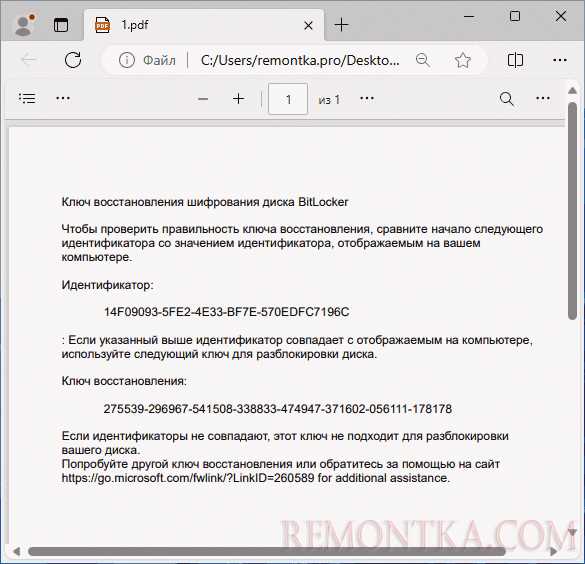Open a new tab with plus button
The width and height of the screenshot is (585, 564).
click(x=341, y=25)
